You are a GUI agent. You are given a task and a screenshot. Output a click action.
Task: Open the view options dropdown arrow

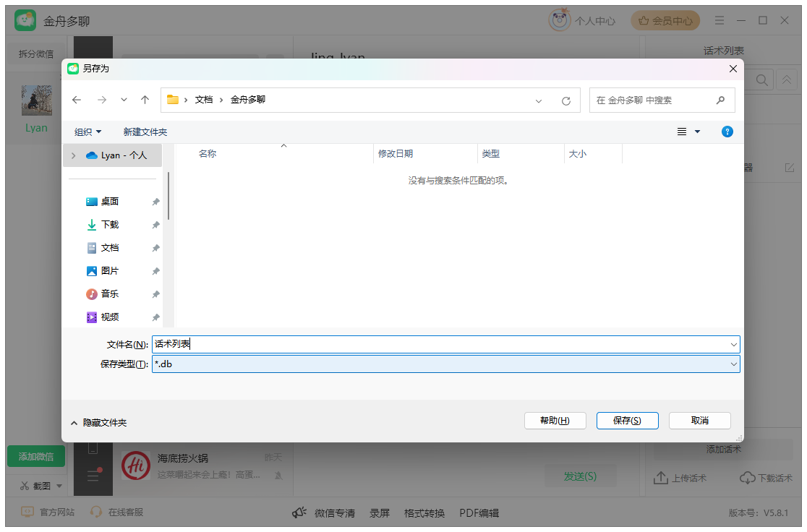697,132
